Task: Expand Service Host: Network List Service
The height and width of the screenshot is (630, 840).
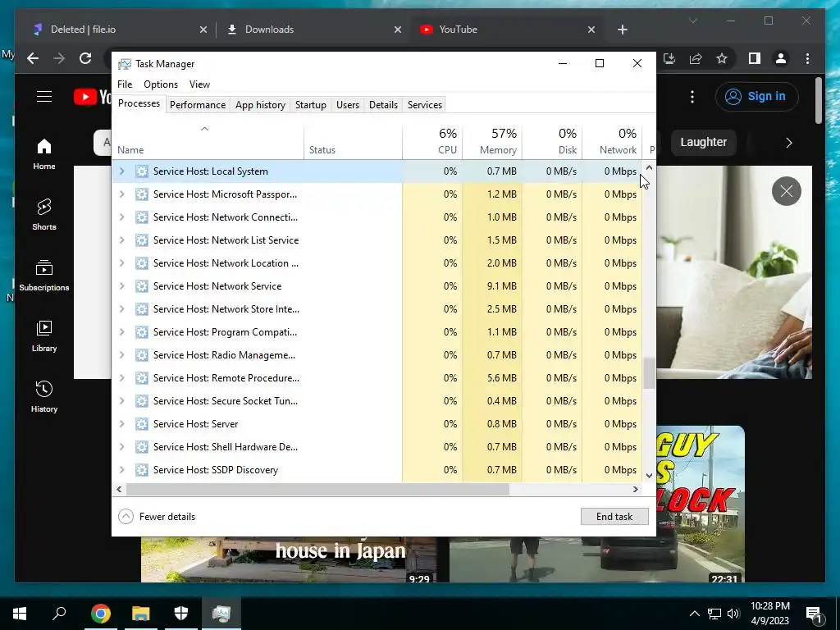Action: (x=121, y=240)
